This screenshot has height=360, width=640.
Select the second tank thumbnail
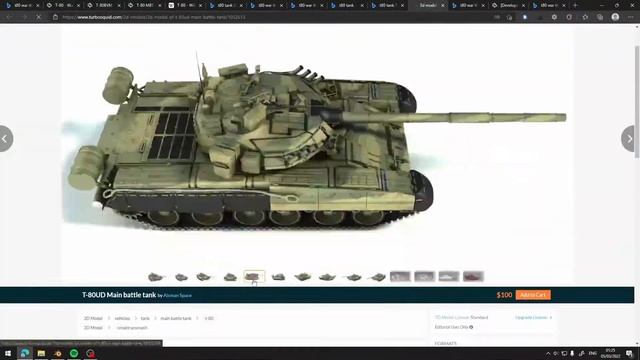pos(181,277)
